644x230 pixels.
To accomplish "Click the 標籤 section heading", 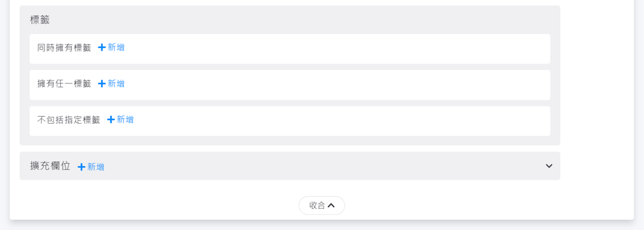I will (40, 20).
